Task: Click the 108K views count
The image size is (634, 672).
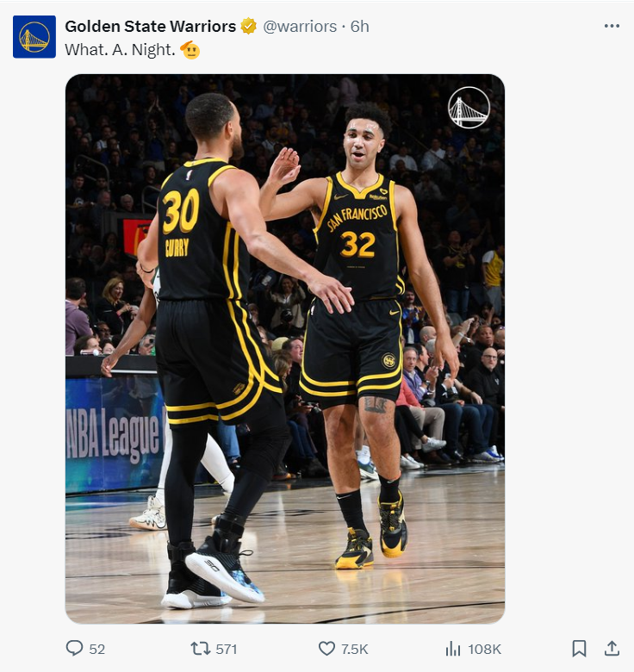Action: (484, 650)
